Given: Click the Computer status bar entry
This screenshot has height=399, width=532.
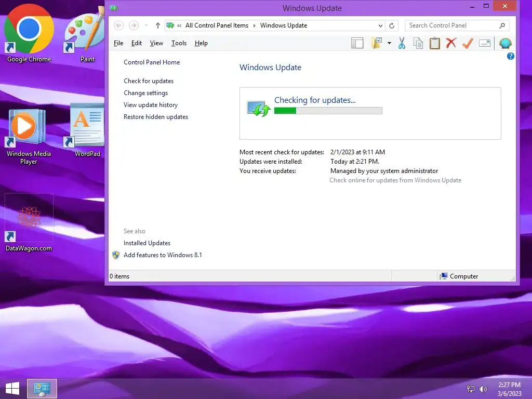Looking at the screenshot, I should tap(459, 276).
